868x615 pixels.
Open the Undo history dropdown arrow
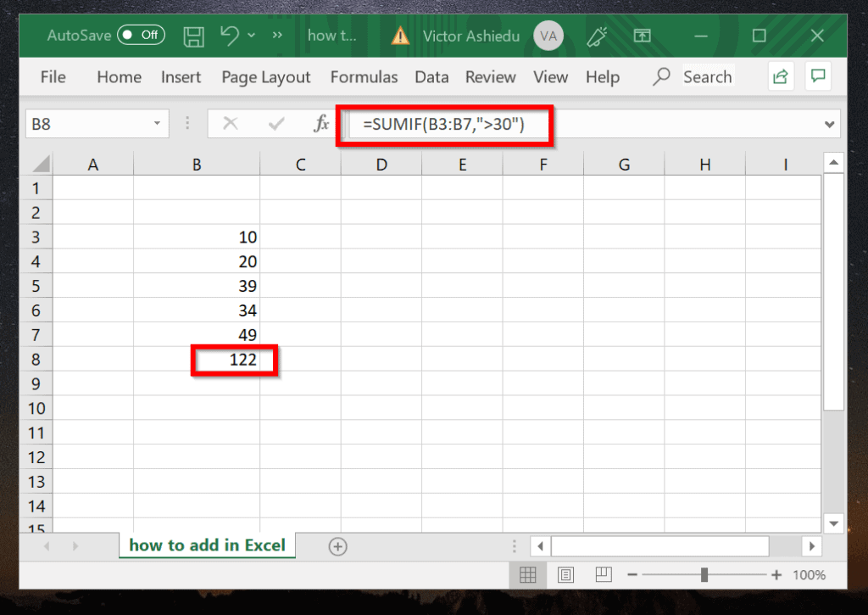click(x=251, y=36)
